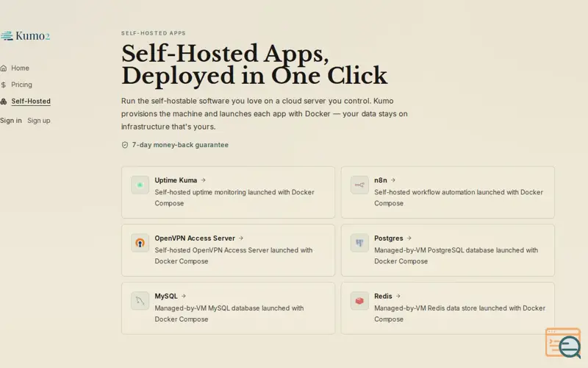Click the 7-day money-back guarantee text
This screenshot has width=588, height=368.
tap(180, 145)
